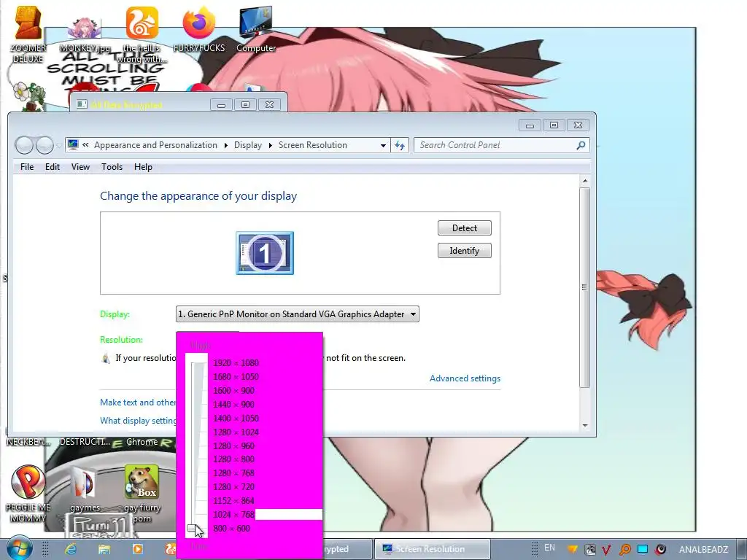Click the resolution slider thumb
Viewport: 747px width, 560px height.
coord(192,528)
